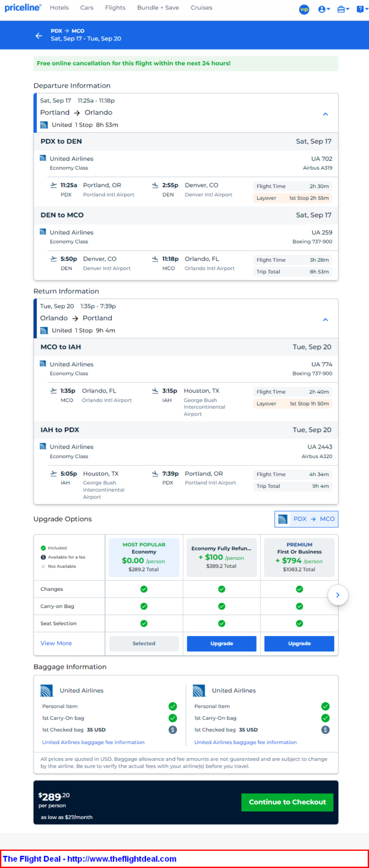369x868 pixels.
Task: Click the Priceline logo
Action: click(23, 8)
